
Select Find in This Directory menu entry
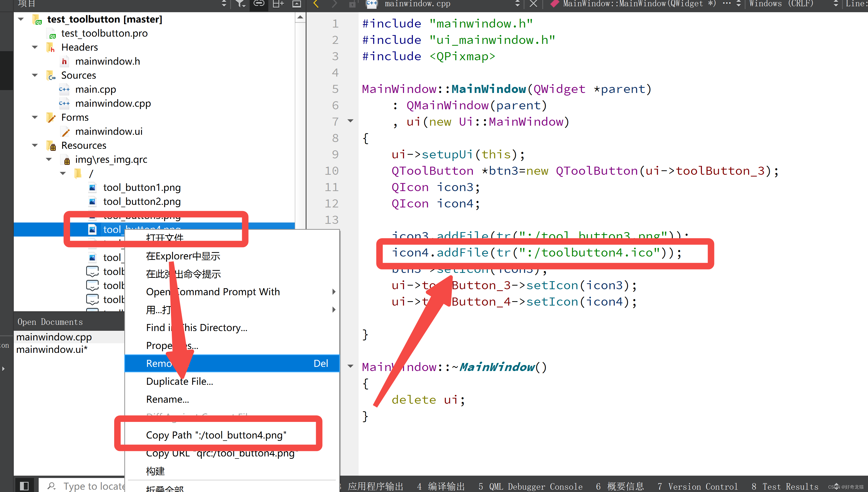tap(232, 328)
